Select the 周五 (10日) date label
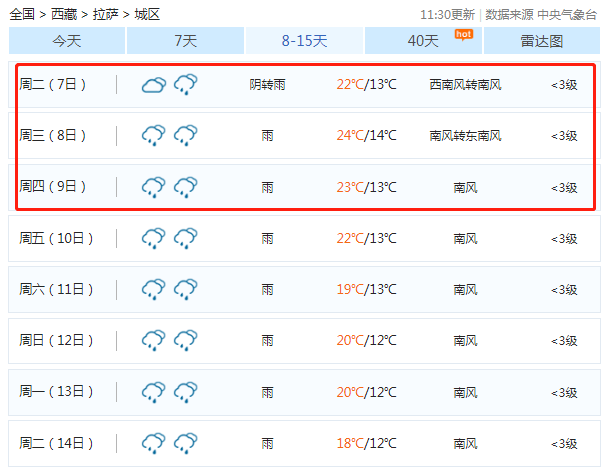Image resolution: width=608 pixels, height=475 pixels. click(56, 238)
